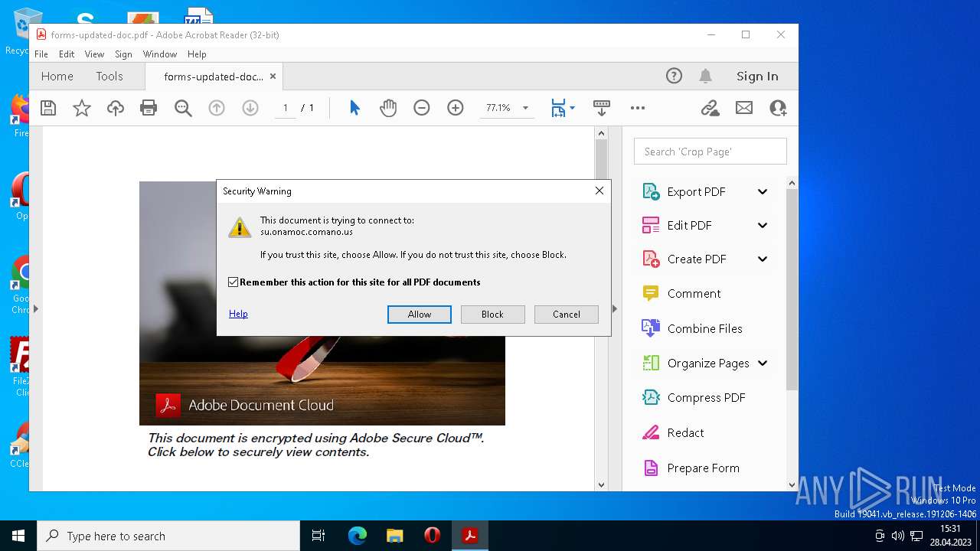Screen dimensions: 980x551
Task: Select the arrow selection tool
Action: tap(354, 108)
